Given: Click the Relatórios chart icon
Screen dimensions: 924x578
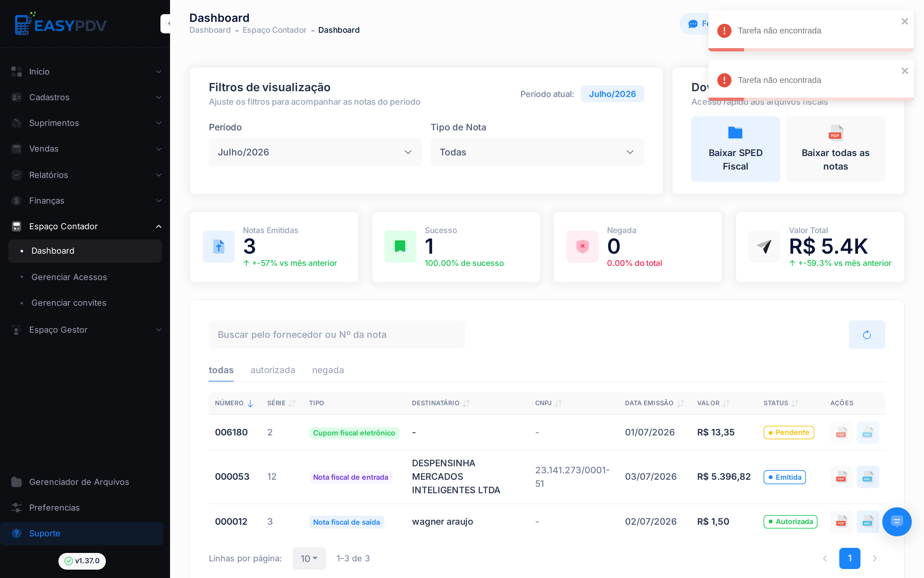Looking at the screenshot, I should (16, 175).
